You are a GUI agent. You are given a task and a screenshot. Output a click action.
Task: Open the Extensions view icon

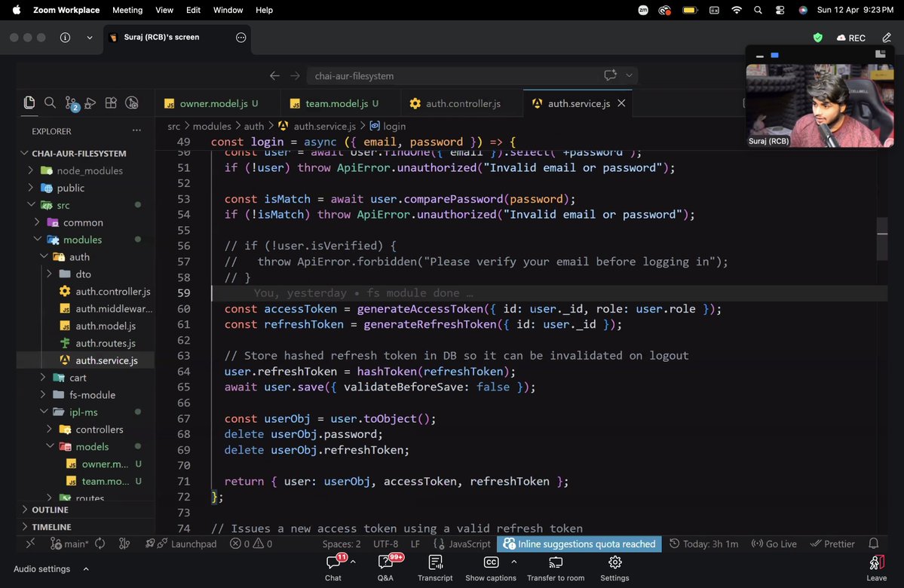pos(111,103)
